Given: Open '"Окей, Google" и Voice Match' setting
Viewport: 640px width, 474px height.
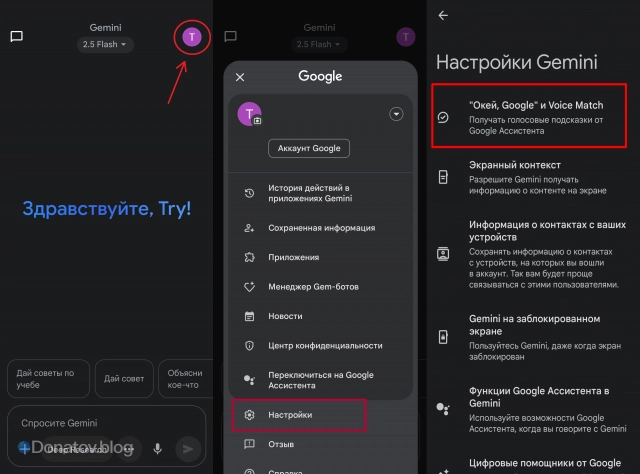Looking at the screenshot, I should coord(529,116).
